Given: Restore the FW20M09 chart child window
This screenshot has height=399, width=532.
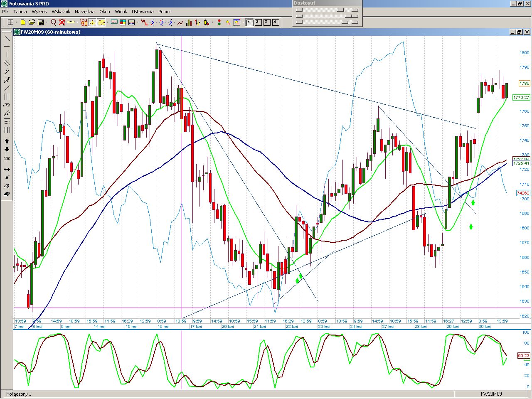Looking at the screenshot, I should pos(519,32).
